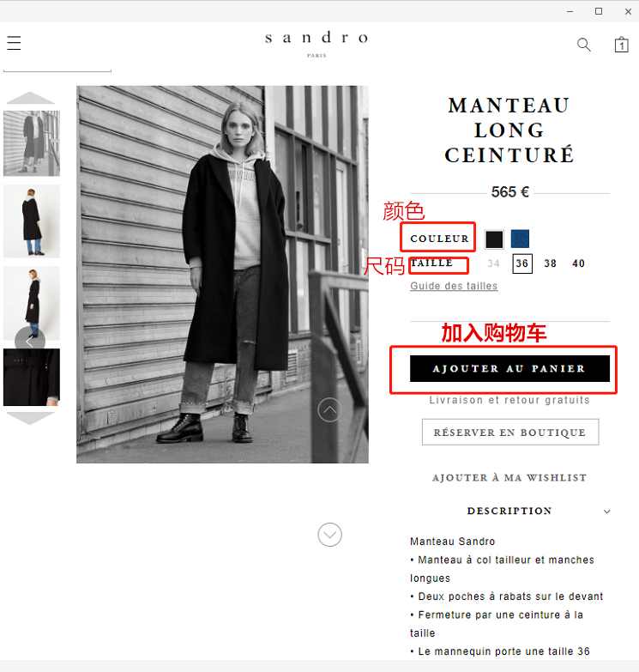639x672 pixels.
Task: Open the Guide des tailles link
Action: click(x=454, y=286)
